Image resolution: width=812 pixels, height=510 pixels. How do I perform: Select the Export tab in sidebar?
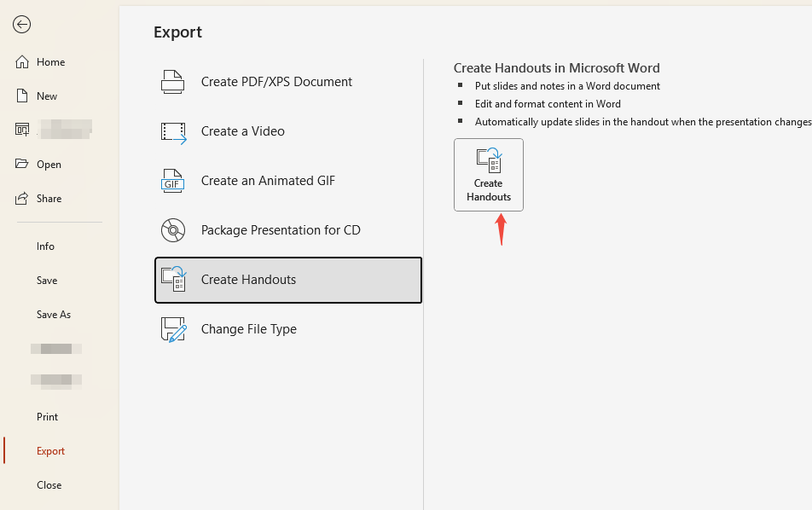point(50,451)
